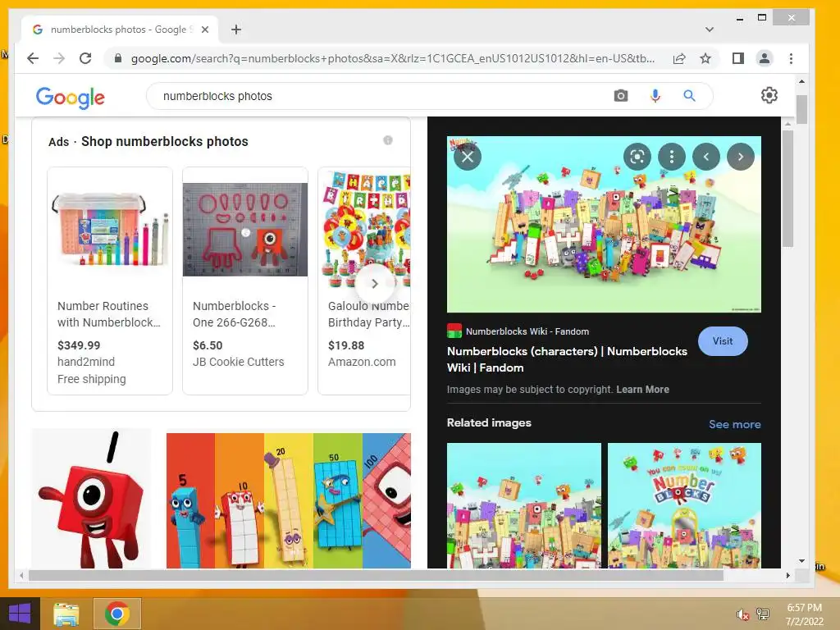Viewport: 840px width, 630px height.
Task: Open Google quick settings gear
Action: pos(769,95)
